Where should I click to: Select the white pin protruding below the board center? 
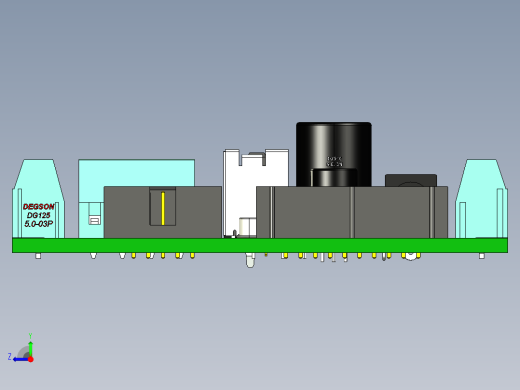coord(250,260)
